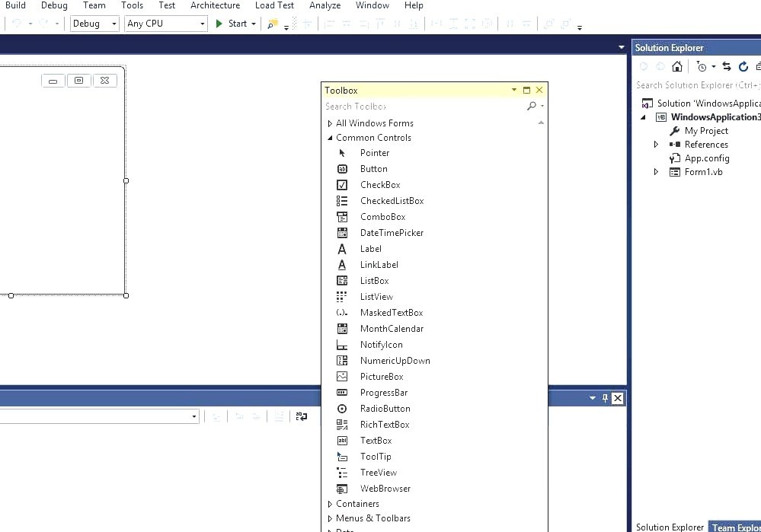Select the DateTimePicker control icon

pyautogui.click(x=342, y=233)
